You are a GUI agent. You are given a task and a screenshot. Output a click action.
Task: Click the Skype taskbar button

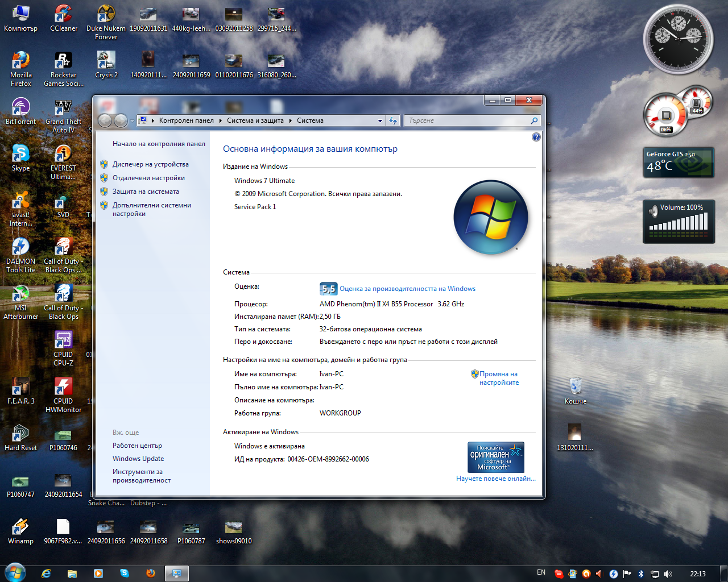[x=125, y=573]
